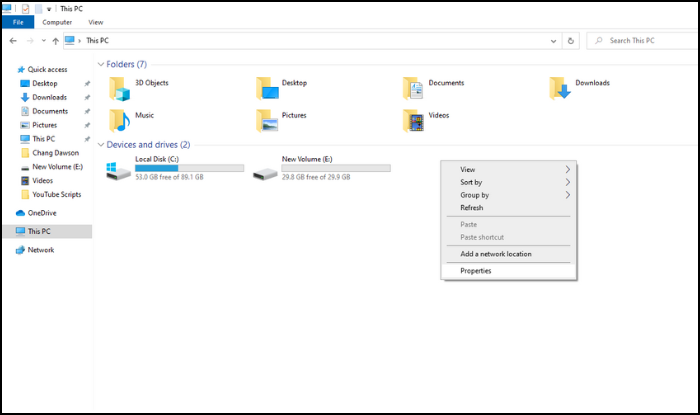Customize quick access toolbar dropdown arrow

pyautogui.click(x=49, y=9)
